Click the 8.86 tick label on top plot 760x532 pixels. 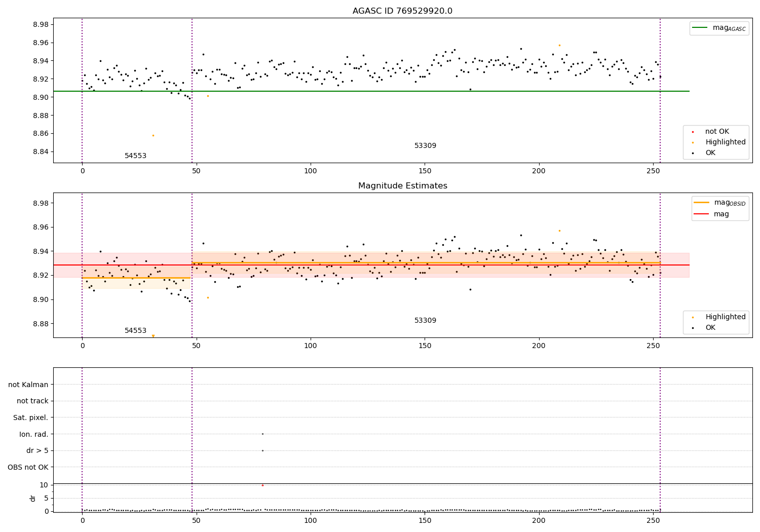[x=40, y=134]
